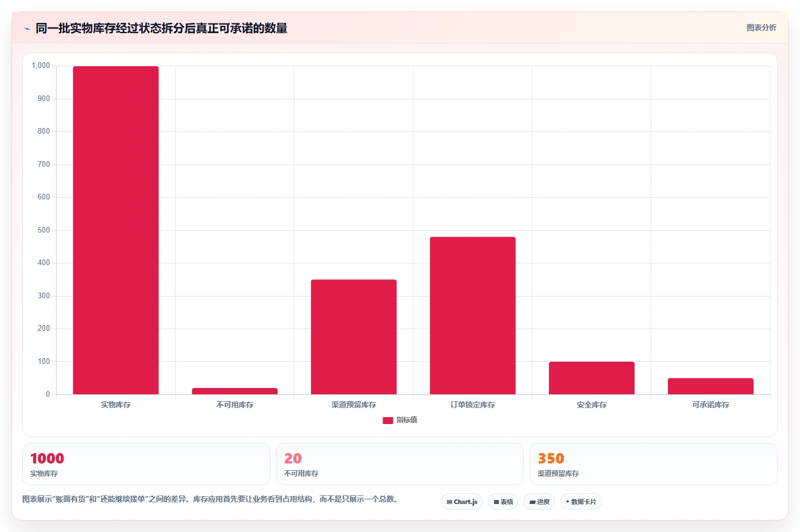Click the square icon in 表格 pill

tap(496, 502)
